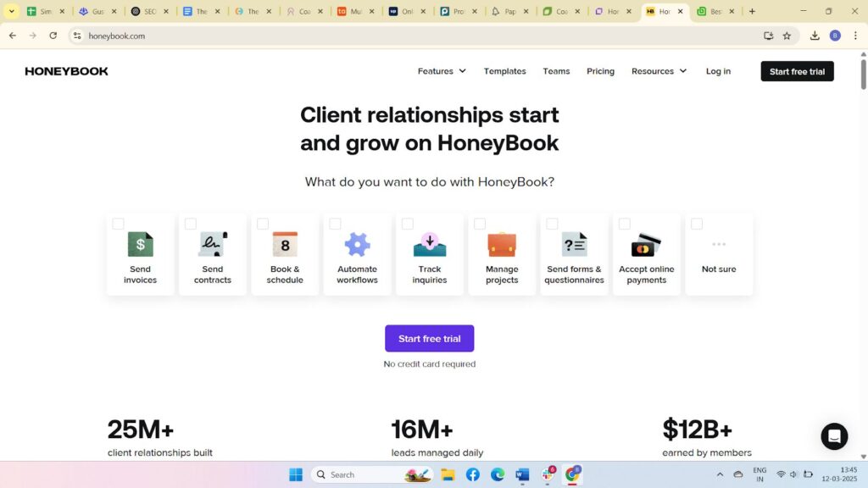Check the Send invoices checkbox
The height and width of the screenshot is (488, 868).
pyautogui.click(x=118, y=224)
